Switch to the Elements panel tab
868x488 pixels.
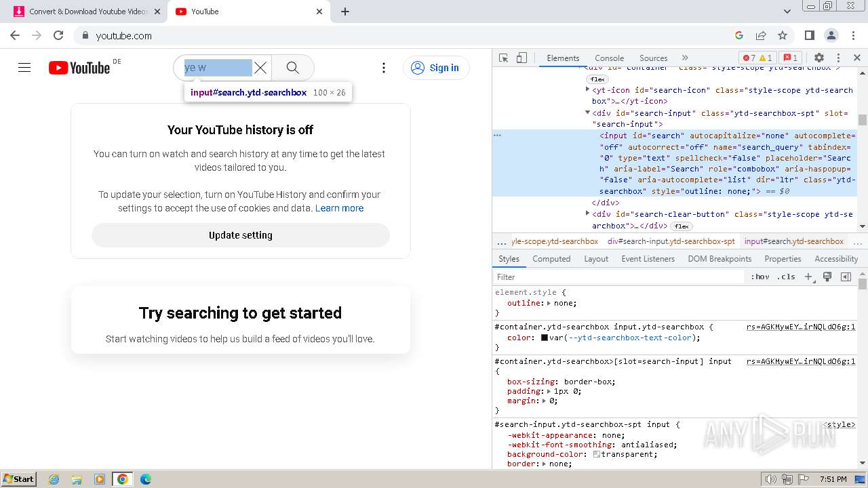pos(563,58)
